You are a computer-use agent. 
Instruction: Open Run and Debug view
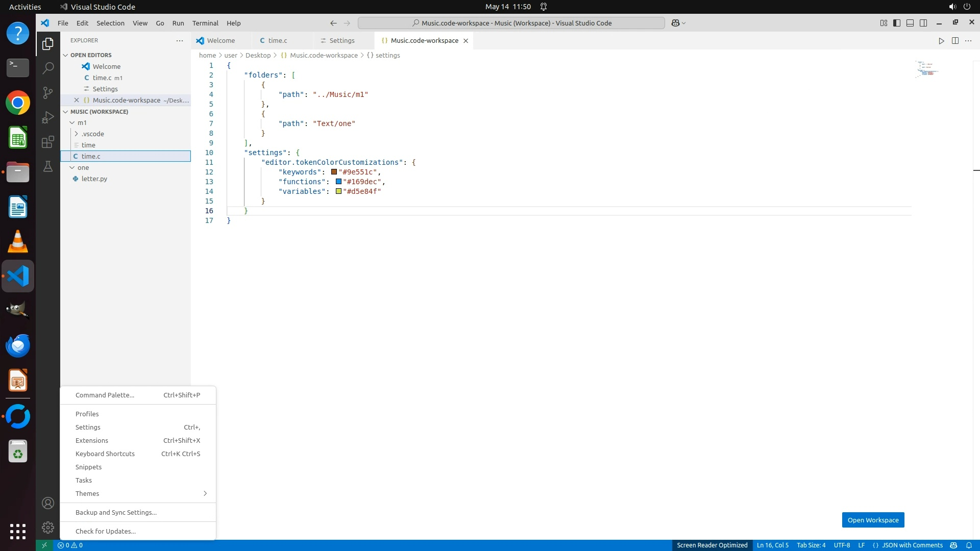(x=48, y=117)
